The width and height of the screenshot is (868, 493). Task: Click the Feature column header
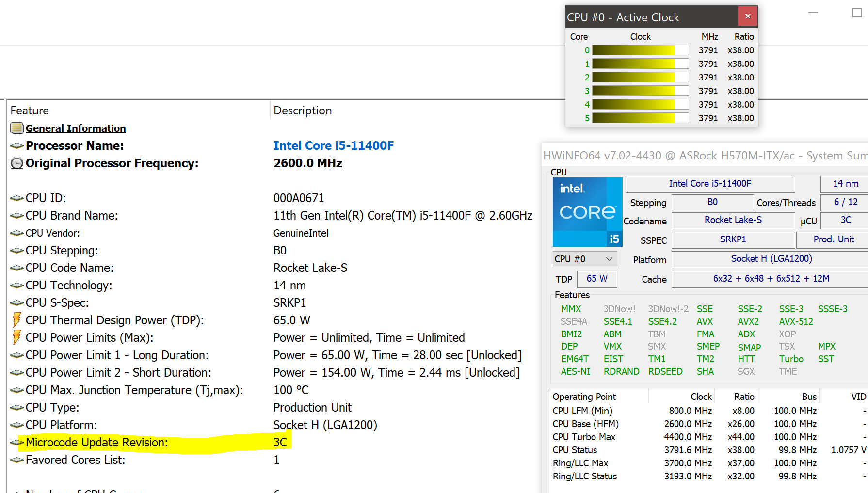30,111
